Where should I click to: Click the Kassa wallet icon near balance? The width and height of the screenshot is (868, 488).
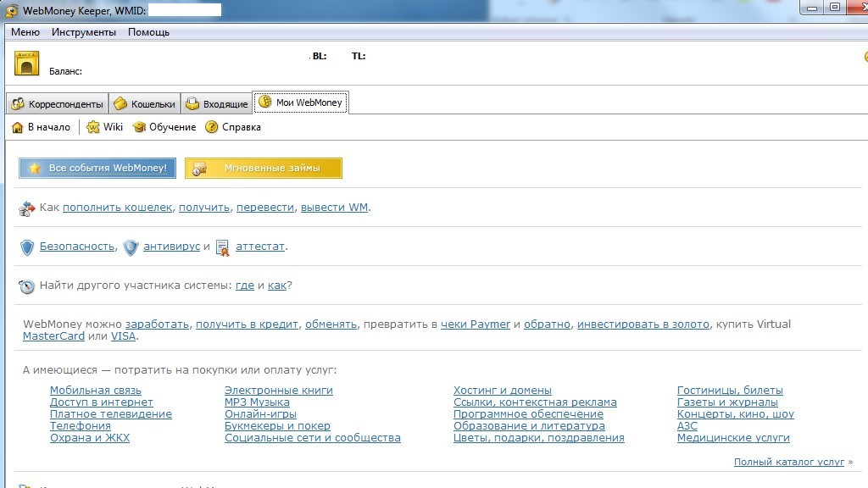point(27,63)
